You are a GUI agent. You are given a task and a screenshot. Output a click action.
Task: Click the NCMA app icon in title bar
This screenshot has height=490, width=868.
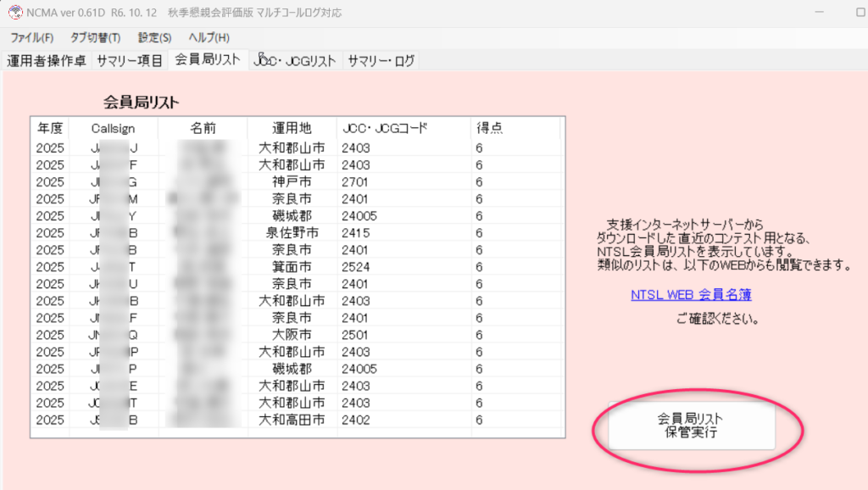coord(14,13)
